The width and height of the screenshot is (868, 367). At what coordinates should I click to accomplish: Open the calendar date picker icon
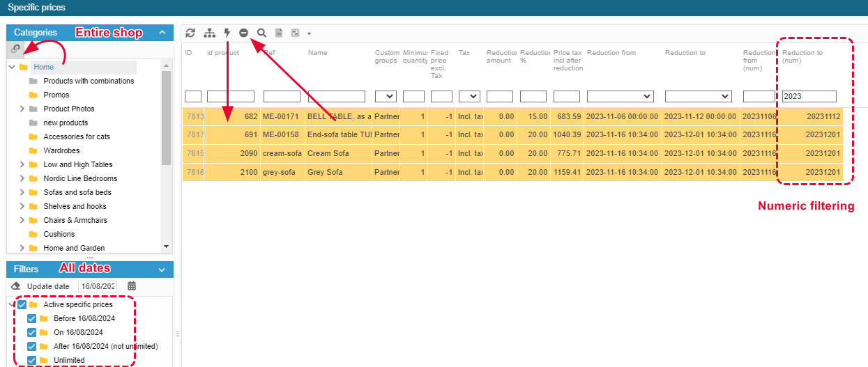132,286
